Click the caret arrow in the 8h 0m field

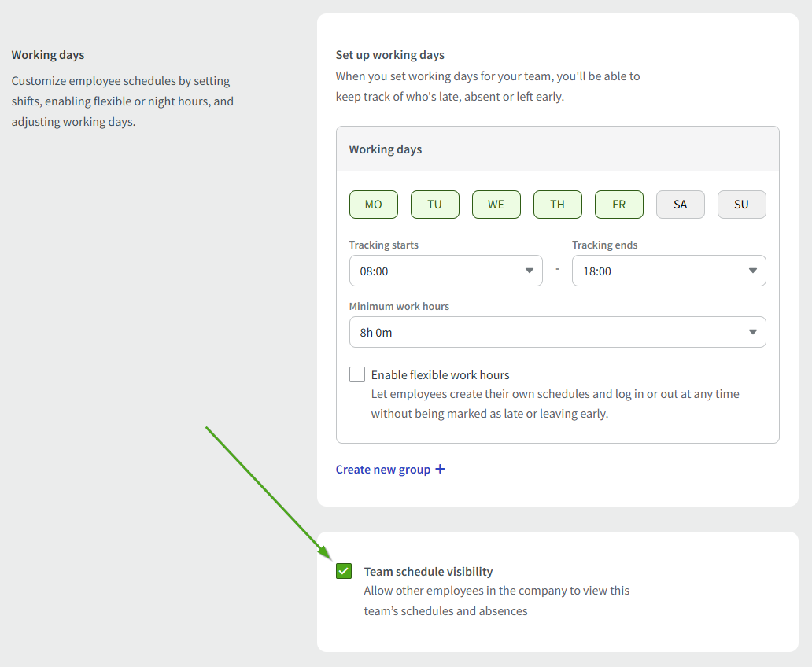(x=753, y=332)
